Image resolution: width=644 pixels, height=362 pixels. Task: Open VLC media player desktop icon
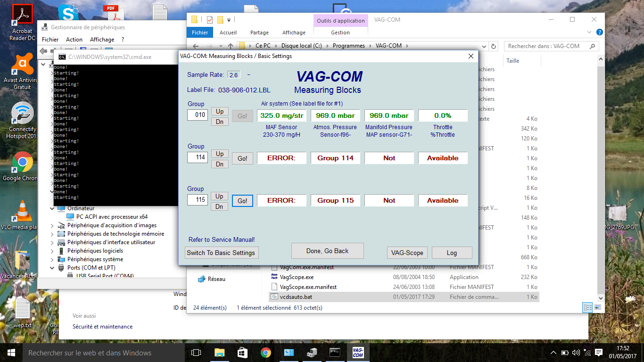coord(22,215)
